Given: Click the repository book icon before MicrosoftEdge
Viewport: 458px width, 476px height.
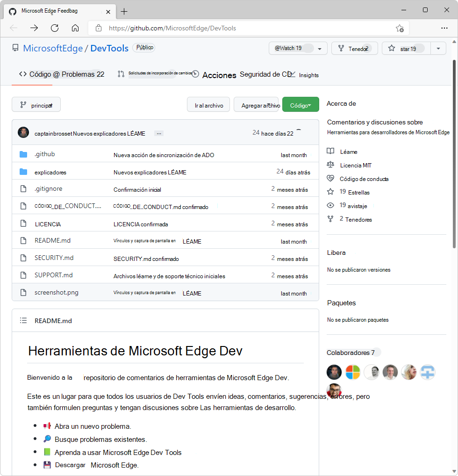Looking at the screenshot, I should [x=15, y=47].
